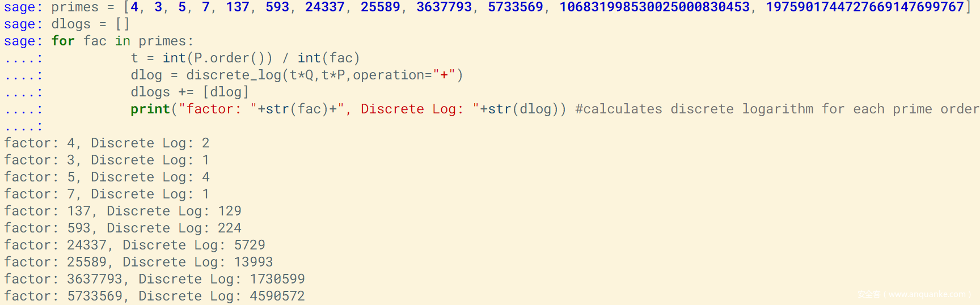
Task: Click the 'dlogs += [dlog]' line
Action: 190,92
